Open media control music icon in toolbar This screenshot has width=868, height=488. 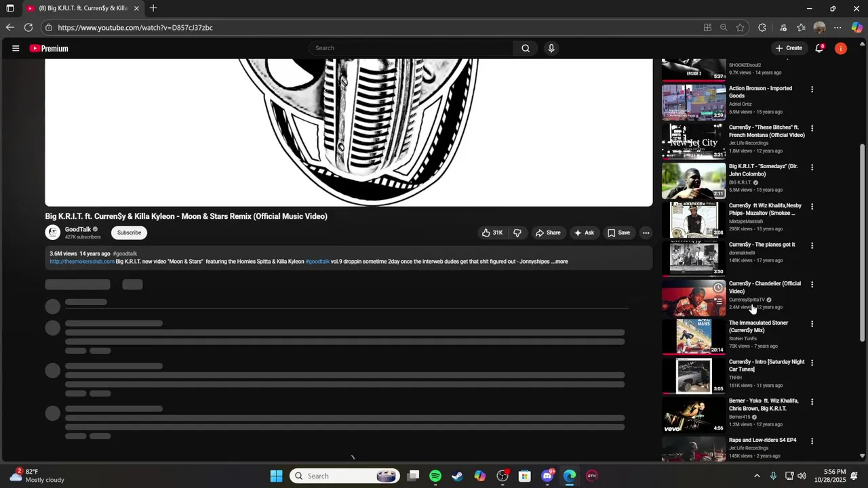[x=783, y=28]
